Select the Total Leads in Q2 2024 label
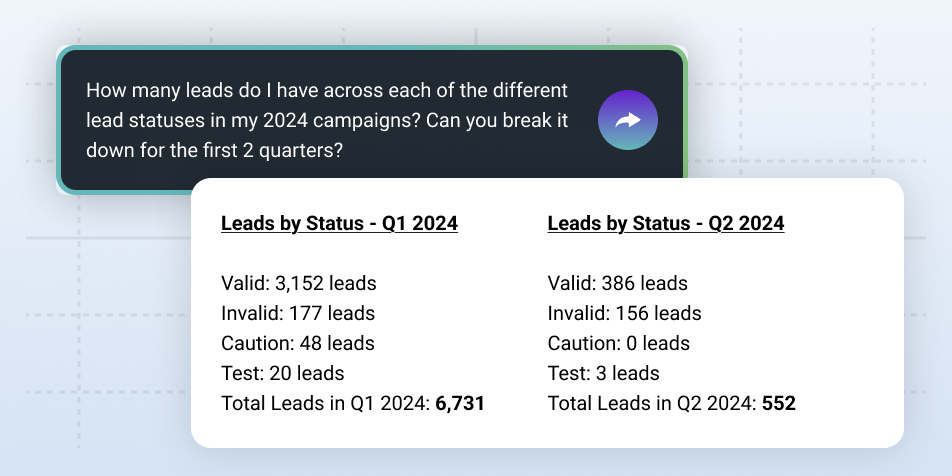Image resolution: width=952 pixels, height=476 pixels. [x=652, y=403]
